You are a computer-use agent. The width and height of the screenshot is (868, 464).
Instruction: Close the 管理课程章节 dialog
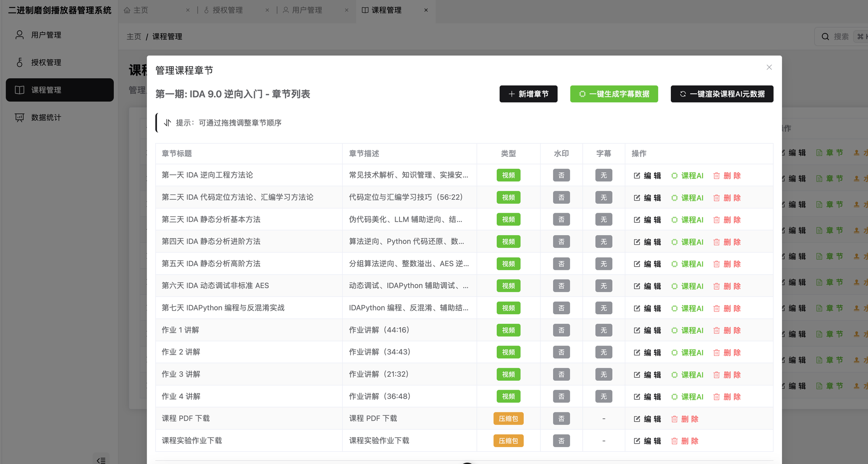pos(769,67)
